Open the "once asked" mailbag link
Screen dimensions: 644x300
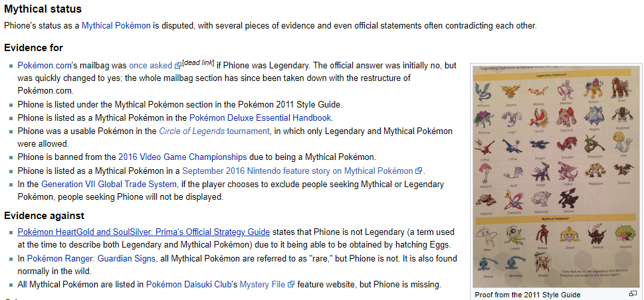[150, 65]
